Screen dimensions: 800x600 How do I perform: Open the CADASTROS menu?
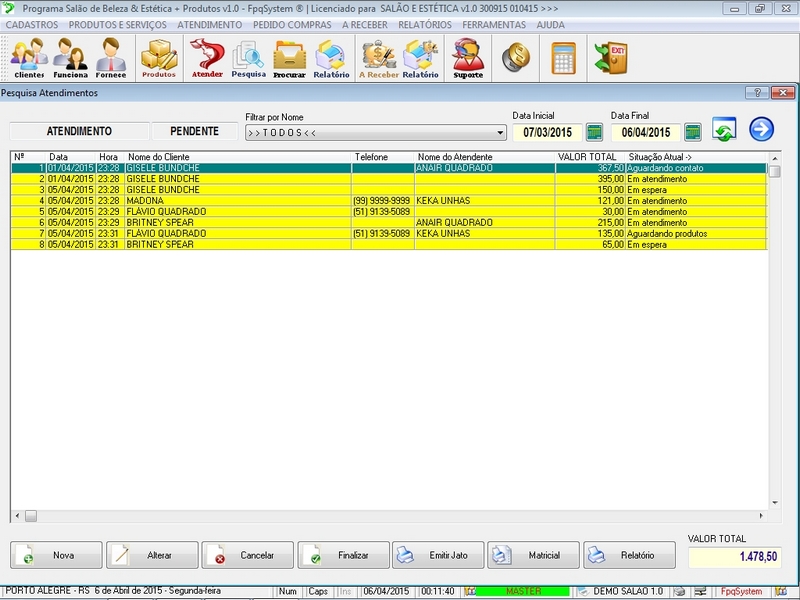pos(32,24)
